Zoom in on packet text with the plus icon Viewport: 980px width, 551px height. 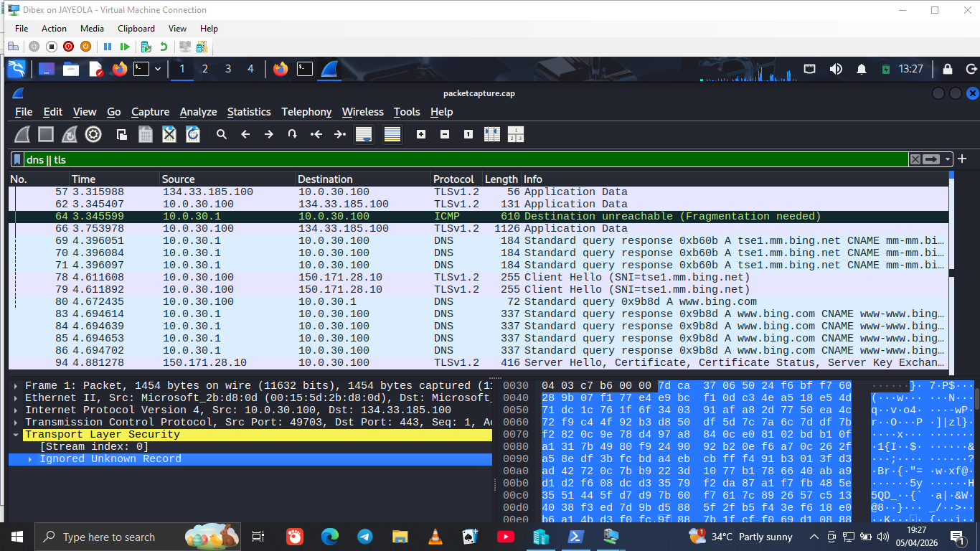click(x=420, y=134)
